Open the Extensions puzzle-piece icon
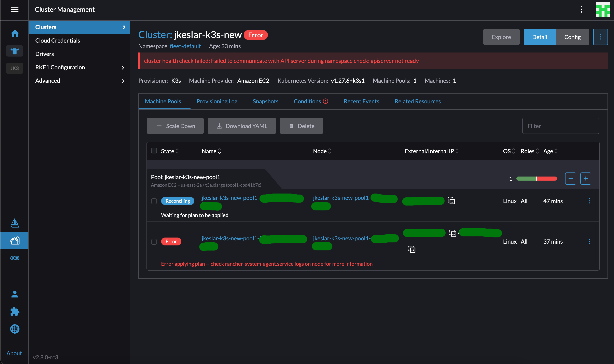614x364 pixels. pos(14,312)
